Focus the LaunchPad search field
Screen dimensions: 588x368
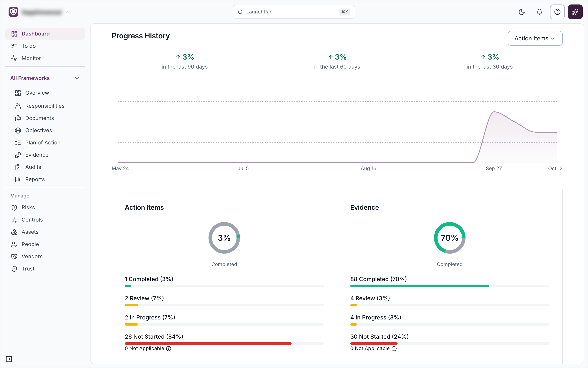294,12
